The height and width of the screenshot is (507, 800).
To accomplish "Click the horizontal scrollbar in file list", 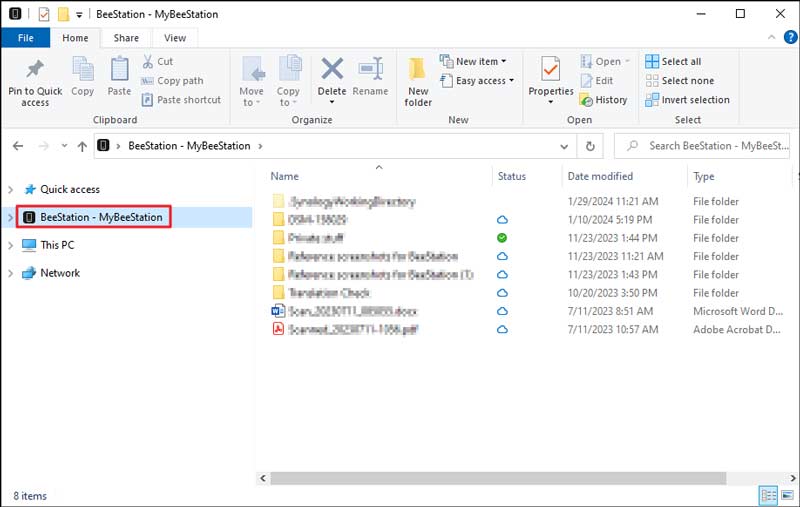I will [x=498, y=478].
